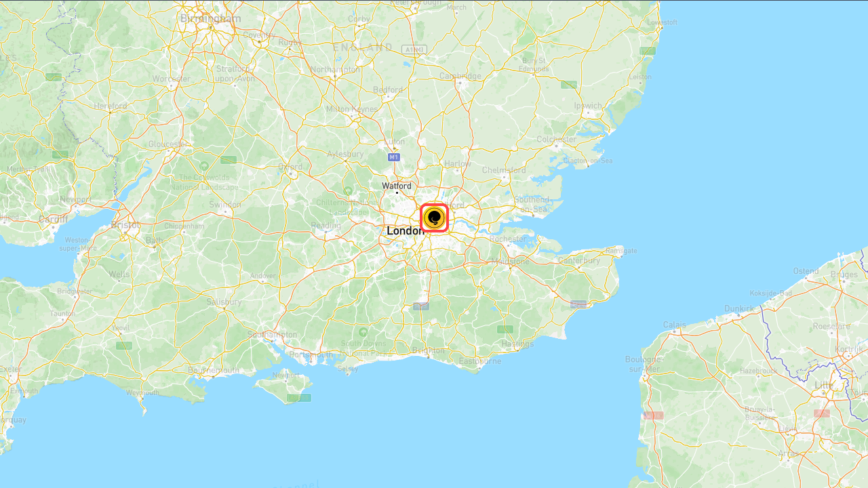868x488 pixels.
Task: Click the Watford town label
Action: (x=397, y=186)
